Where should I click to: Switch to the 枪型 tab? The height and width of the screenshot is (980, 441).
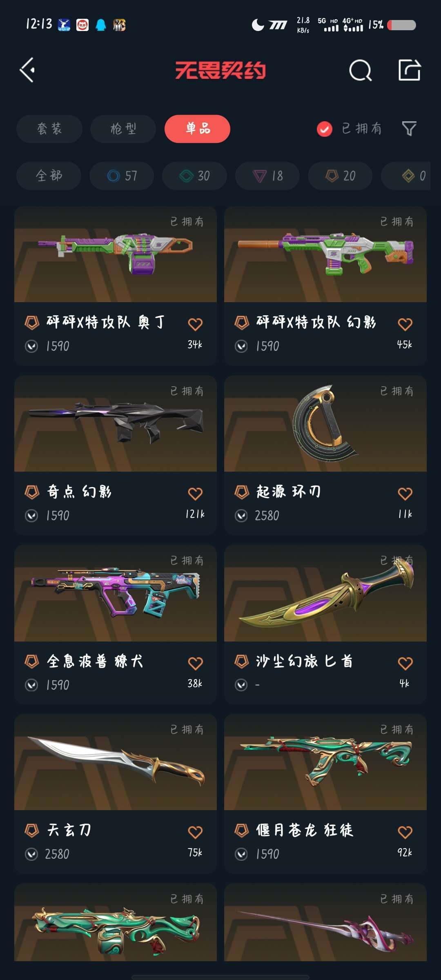click(123, 129)
